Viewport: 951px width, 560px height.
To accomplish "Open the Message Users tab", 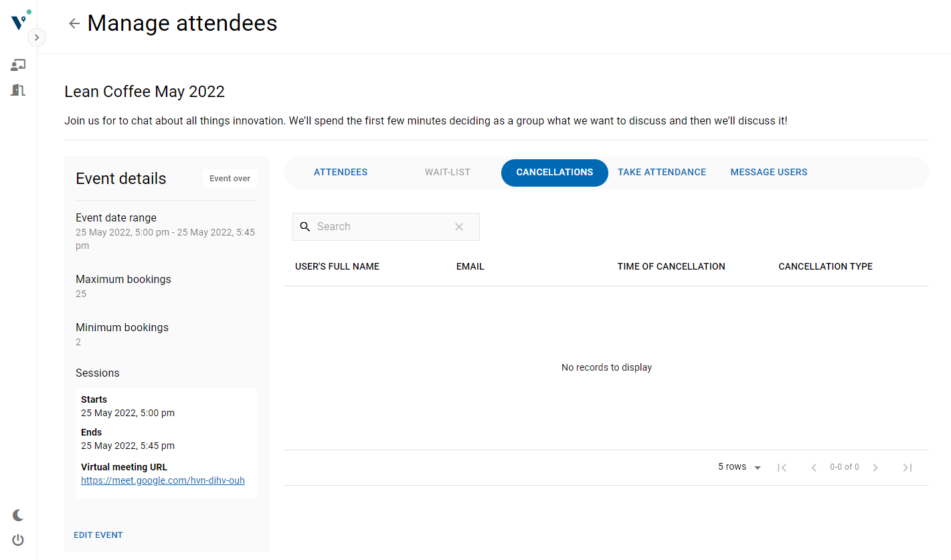I will [x=768, y=173].
